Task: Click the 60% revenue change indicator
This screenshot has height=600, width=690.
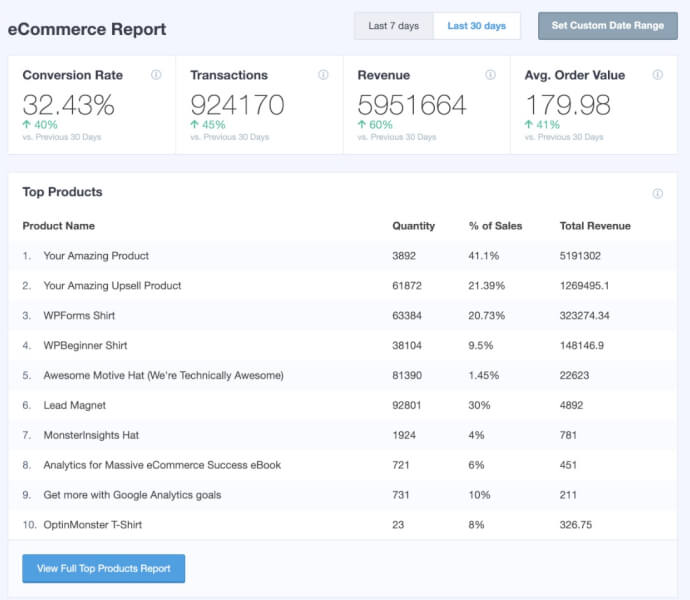Action: click(x=375, y=125)
